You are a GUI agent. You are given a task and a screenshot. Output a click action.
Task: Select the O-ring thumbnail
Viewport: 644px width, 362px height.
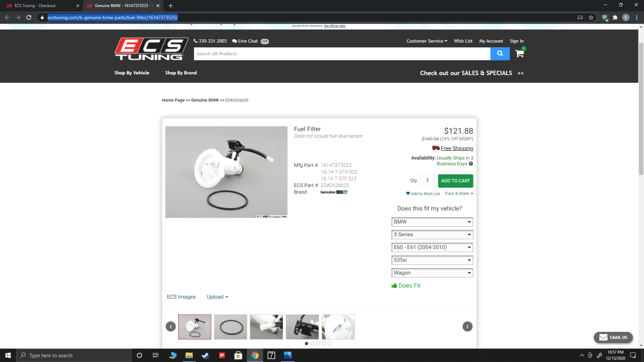[x=230, y=327]
